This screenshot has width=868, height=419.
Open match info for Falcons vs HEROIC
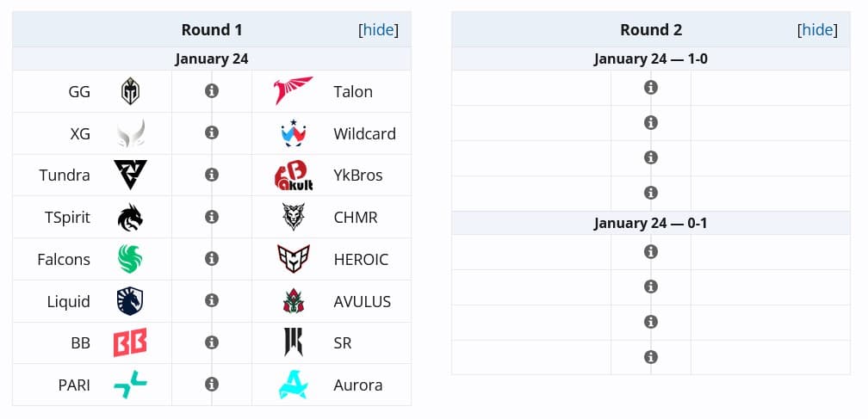[212, 259]
